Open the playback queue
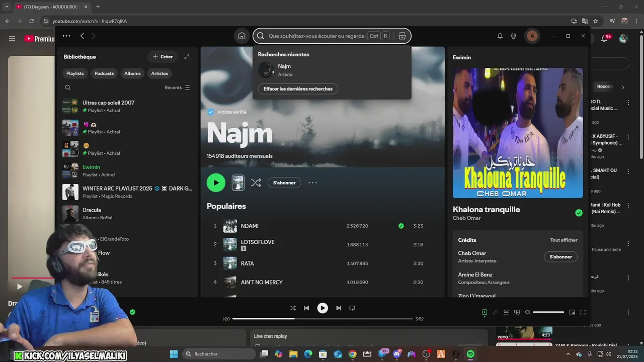 506,312
